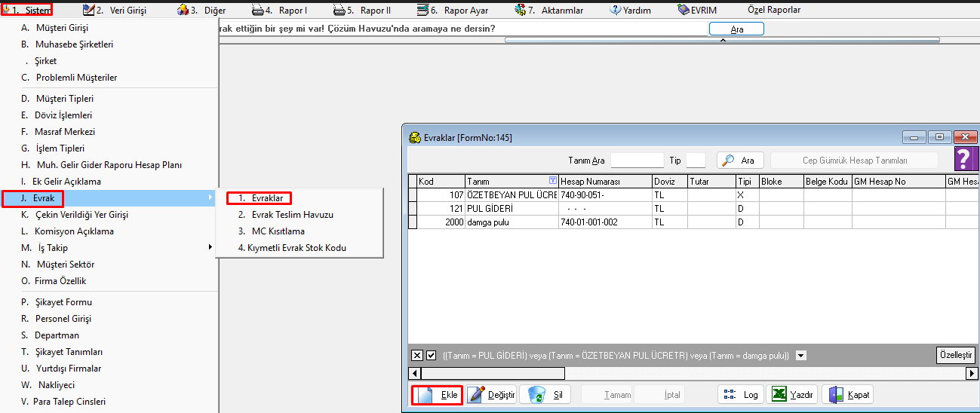Open the EVRIM menu
Image resolution: width=980 pixels, height=413 pixels.
pos(697,11)
